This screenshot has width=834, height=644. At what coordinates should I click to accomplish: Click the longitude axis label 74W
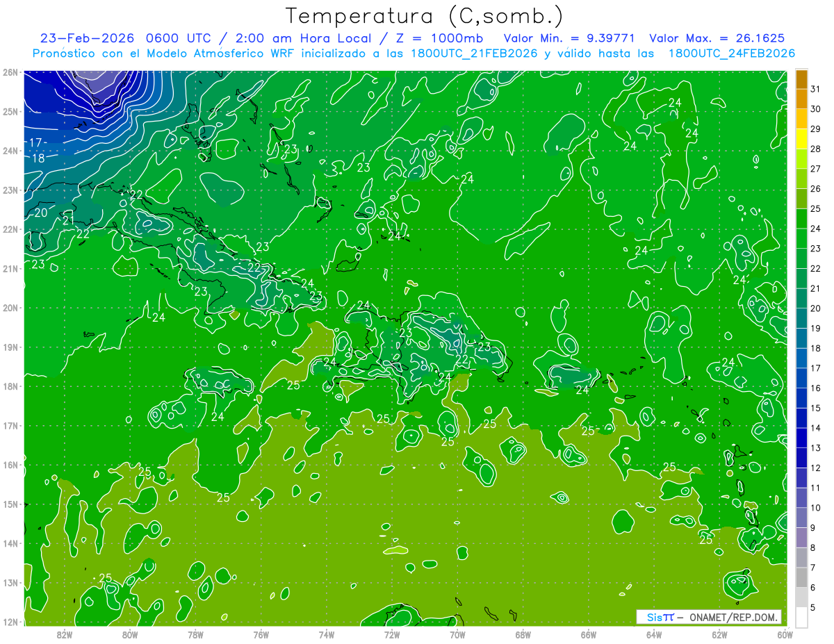coord(326,634)
